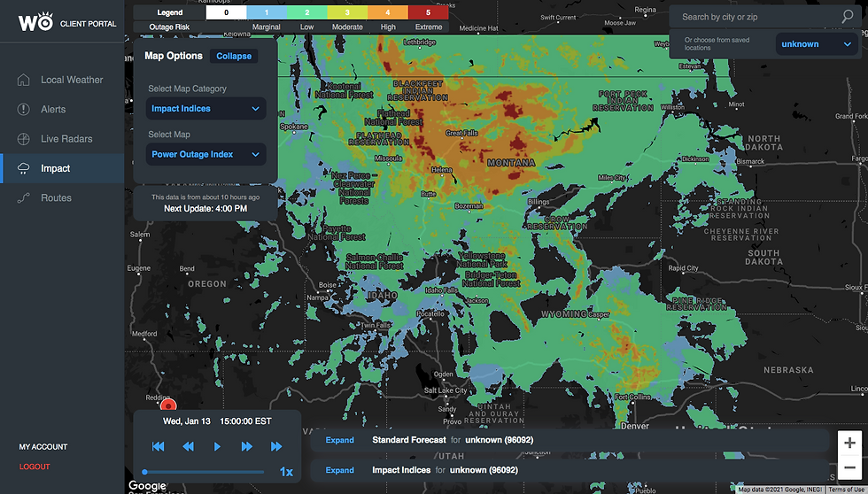Click the Wed, Jan 13 date text
Viewport: 868px width, 494px height.
[187, 421]
